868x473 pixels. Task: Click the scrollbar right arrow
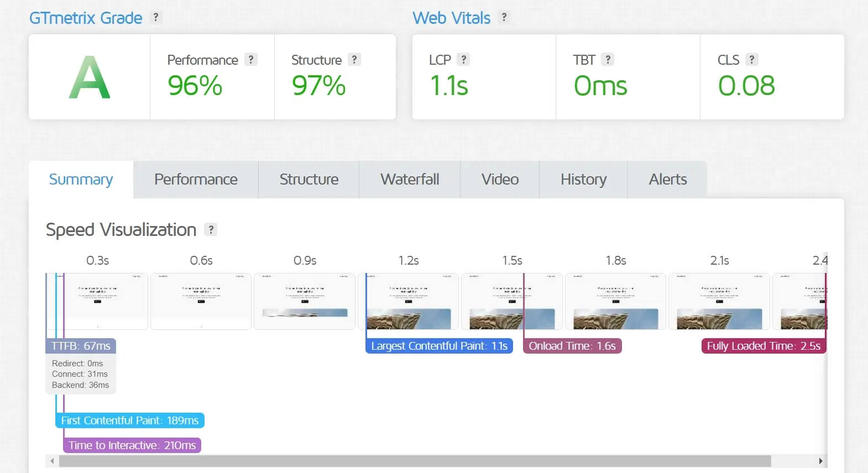pyautogui.click(x=820, y=461)
